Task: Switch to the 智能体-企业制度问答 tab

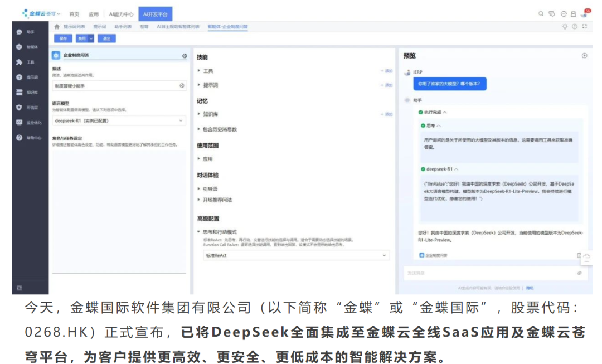Action: click(227, 27)
